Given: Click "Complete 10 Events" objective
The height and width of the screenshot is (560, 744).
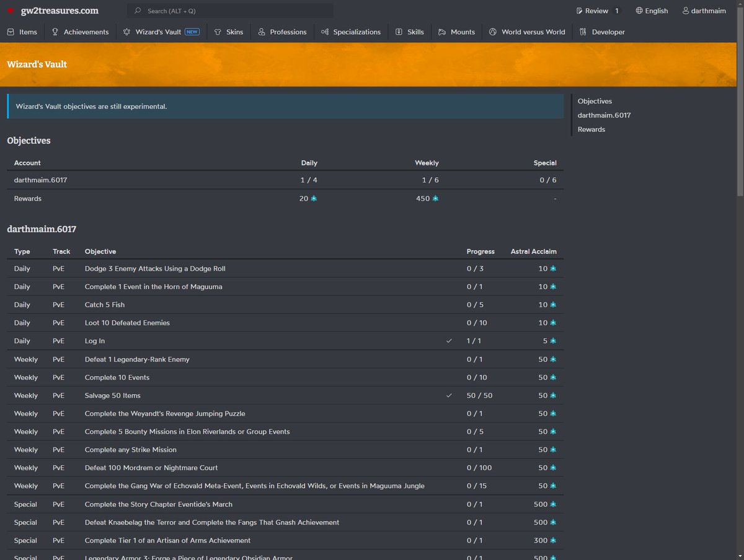Looking at the screenshot, I should point(117,377).
